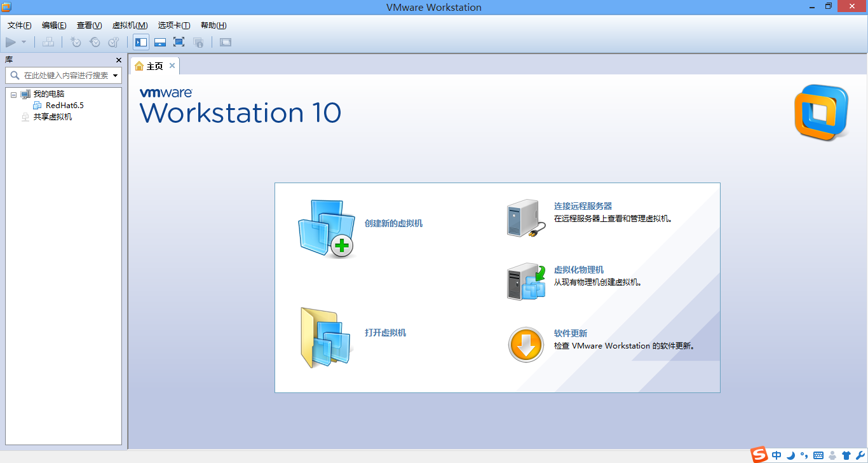Click the open virtual machine folder icon
Screen dimensions: 868x463
click(x=326, y=338)
